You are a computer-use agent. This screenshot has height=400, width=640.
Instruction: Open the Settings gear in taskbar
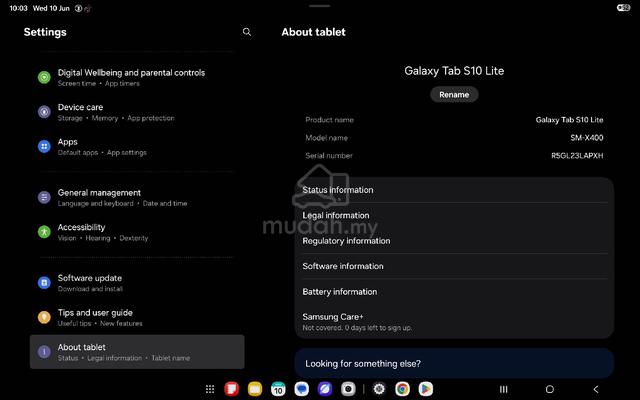tap(379, 389)
